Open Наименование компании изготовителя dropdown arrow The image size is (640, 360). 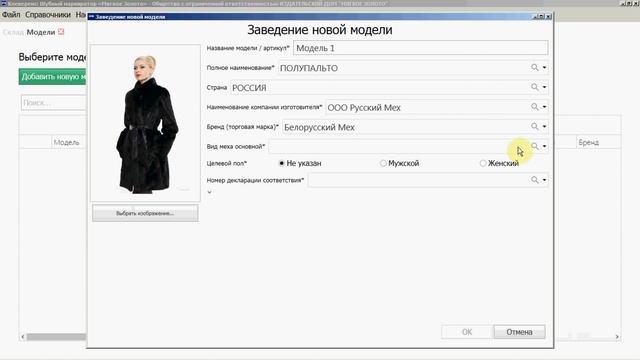(544, 107)
